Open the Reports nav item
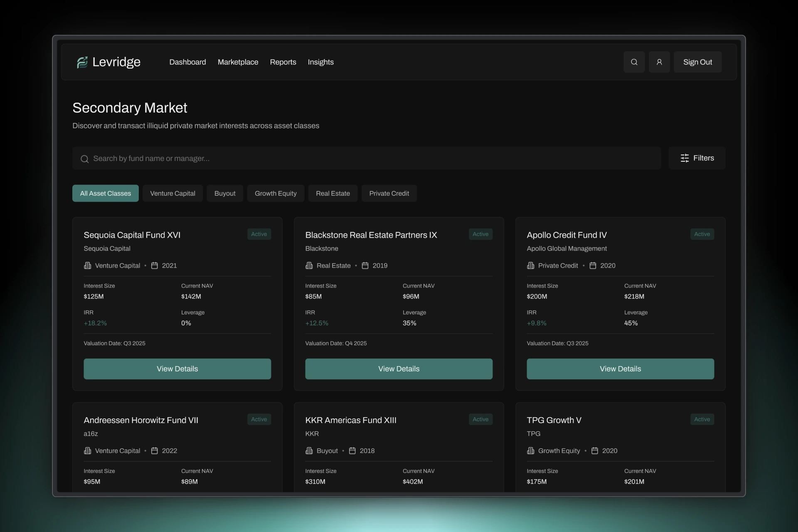This screenshot has height=532, width=798. click(283, 62)
